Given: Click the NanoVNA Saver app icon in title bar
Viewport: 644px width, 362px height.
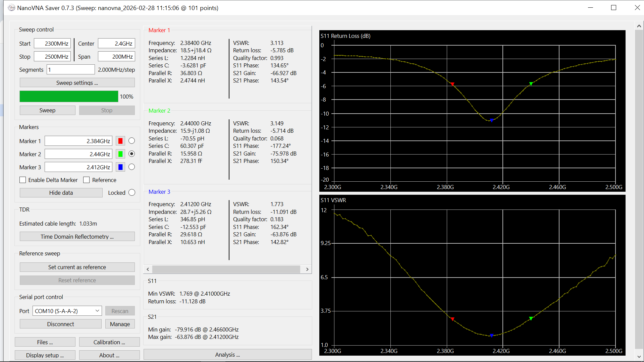Looking at the screenshot, I should pos(11,8).
